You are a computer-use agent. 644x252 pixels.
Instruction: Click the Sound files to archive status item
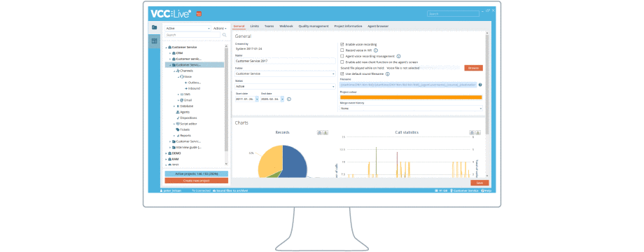click(x=230, y=191)
